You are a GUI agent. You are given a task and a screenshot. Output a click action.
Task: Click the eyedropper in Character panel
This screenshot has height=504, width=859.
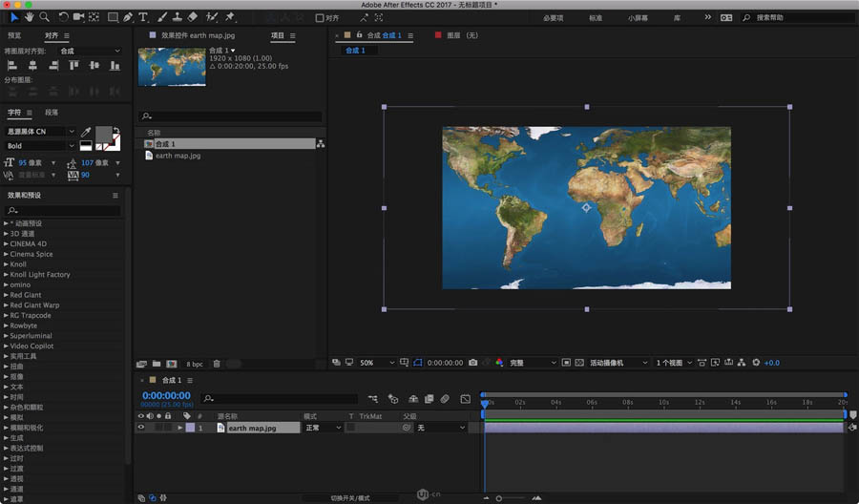click(85, 133)
